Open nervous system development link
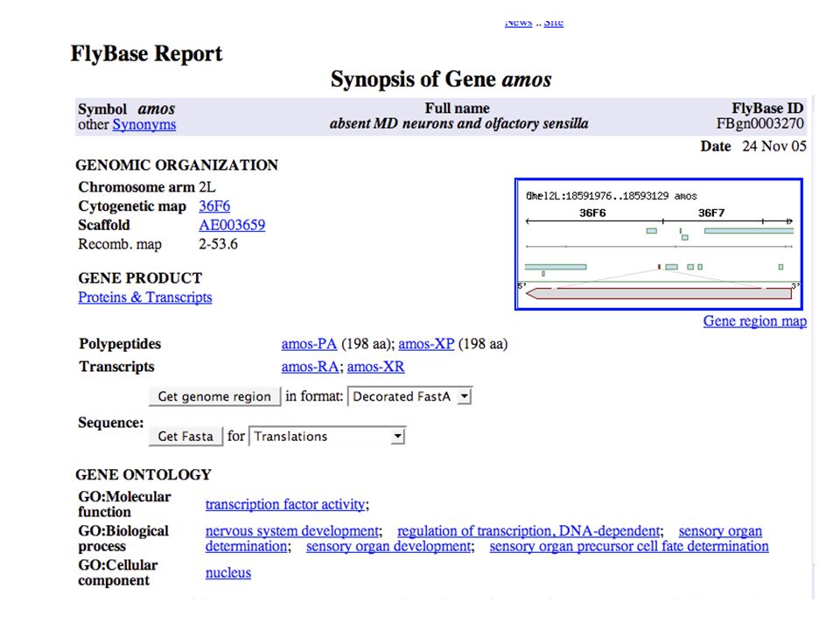Viewport: 840px width, 630px height. (x=292, y=531)
